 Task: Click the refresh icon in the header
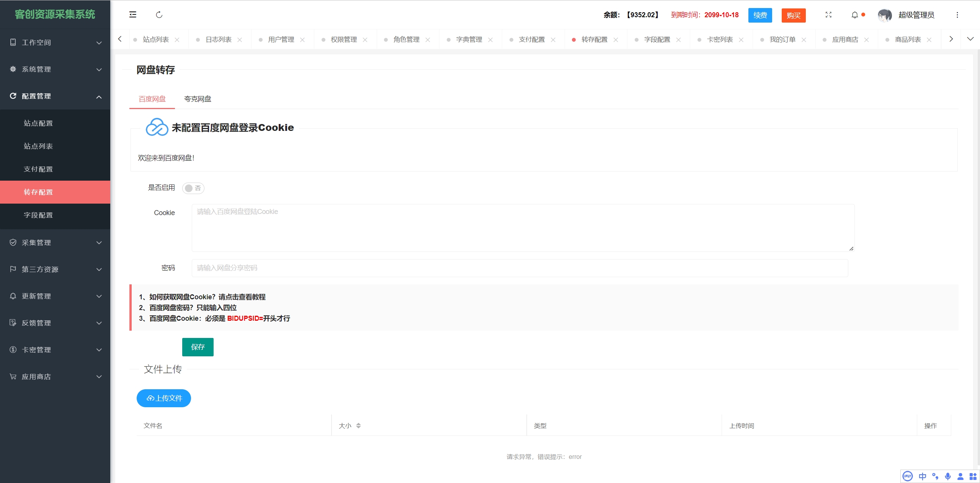[159, 15]
